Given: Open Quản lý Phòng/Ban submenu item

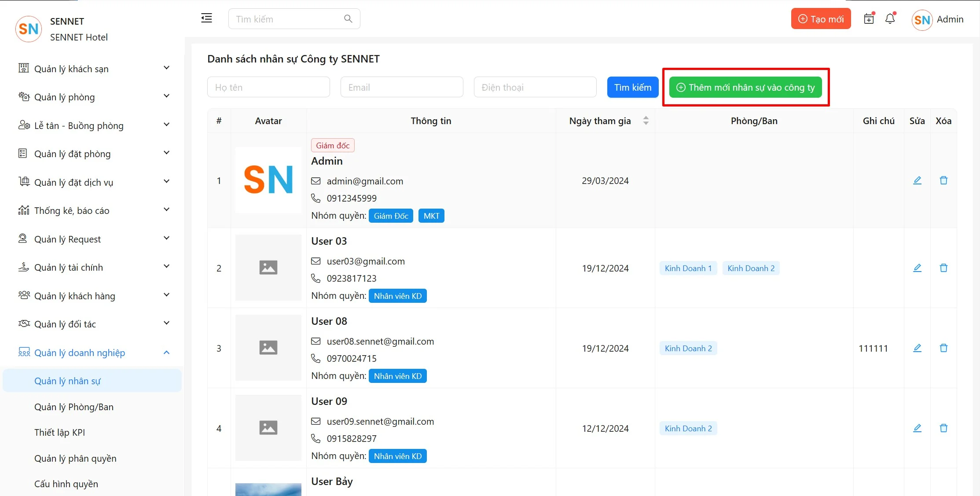Looking at the screenshot, I should 74,407.
